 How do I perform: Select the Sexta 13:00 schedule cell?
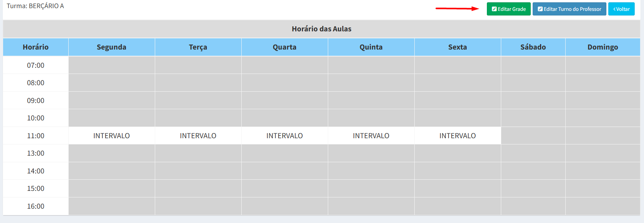pos(458,153)
